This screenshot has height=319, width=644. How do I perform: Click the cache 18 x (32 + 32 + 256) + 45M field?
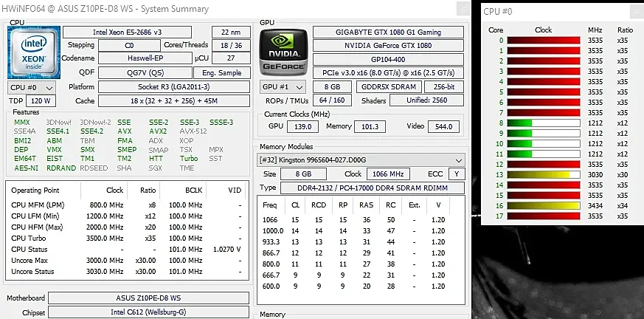pos(174,100)
